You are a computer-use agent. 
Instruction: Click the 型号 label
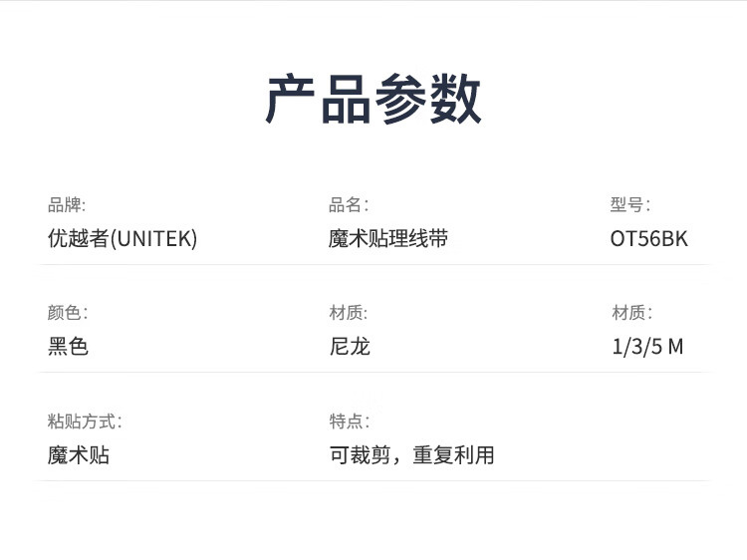pyautogui.click(x=630, y=205)
